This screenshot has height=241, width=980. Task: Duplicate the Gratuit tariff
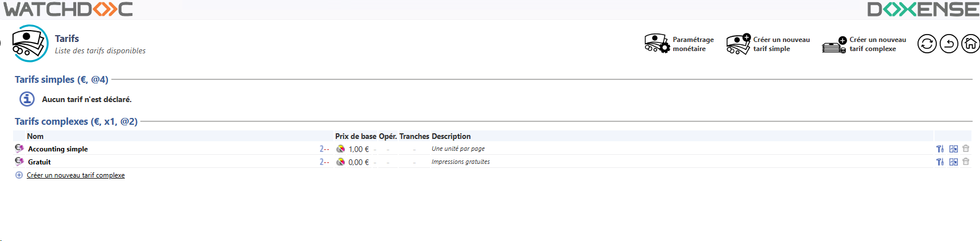pos(953,162)
